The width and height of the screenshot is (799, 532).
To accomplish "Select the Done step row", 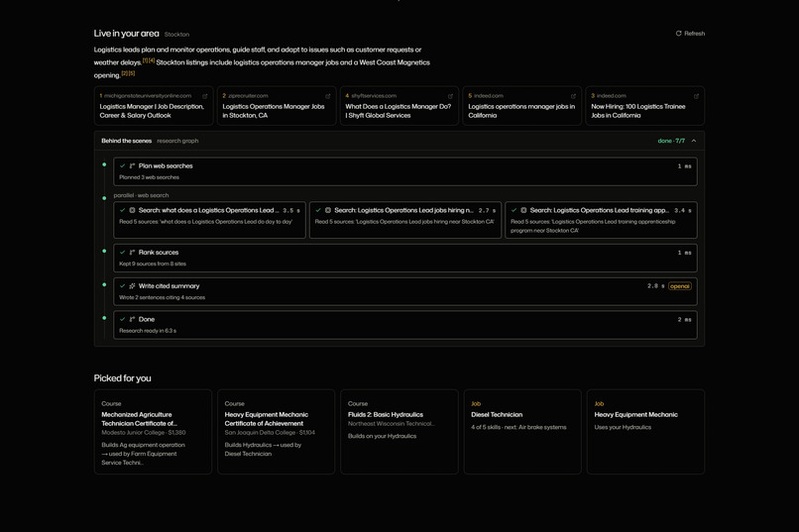I will point(405,325).
